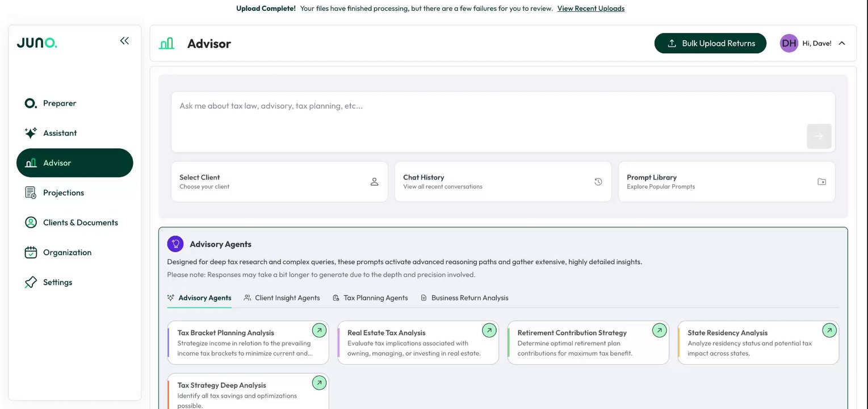Click the Bulk Upload Returns button

coord(710,43)
